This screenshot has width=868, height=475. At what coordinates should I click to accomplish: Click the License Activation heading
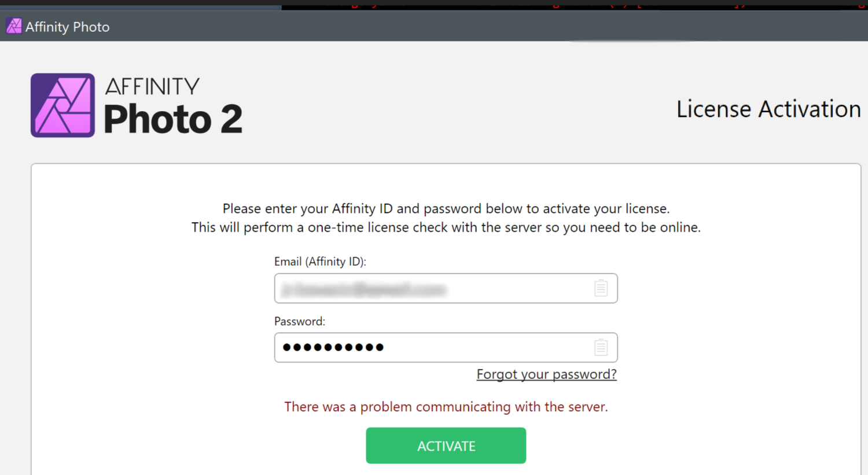pyautogui.click(x=768, y=109)
